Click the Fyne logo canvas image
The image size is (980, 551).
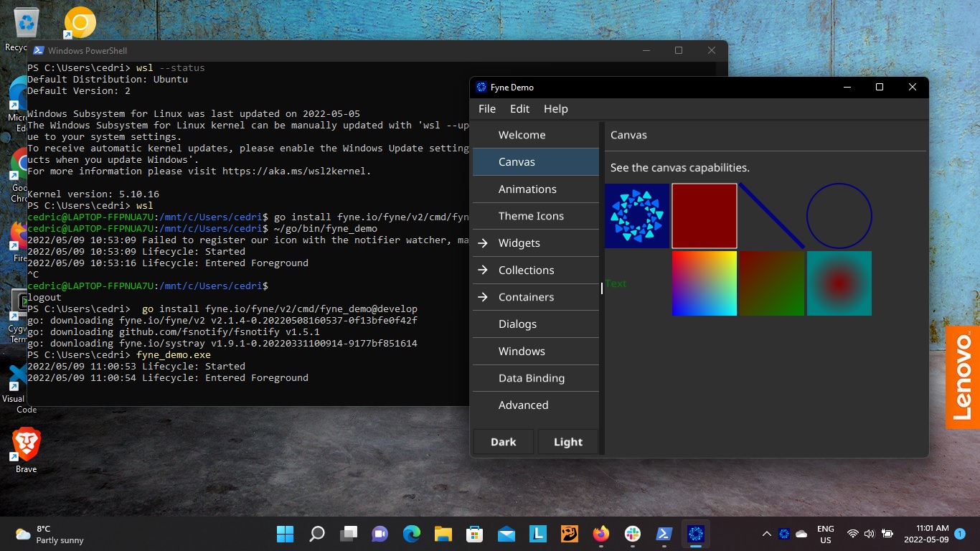(x=637, y=216)
